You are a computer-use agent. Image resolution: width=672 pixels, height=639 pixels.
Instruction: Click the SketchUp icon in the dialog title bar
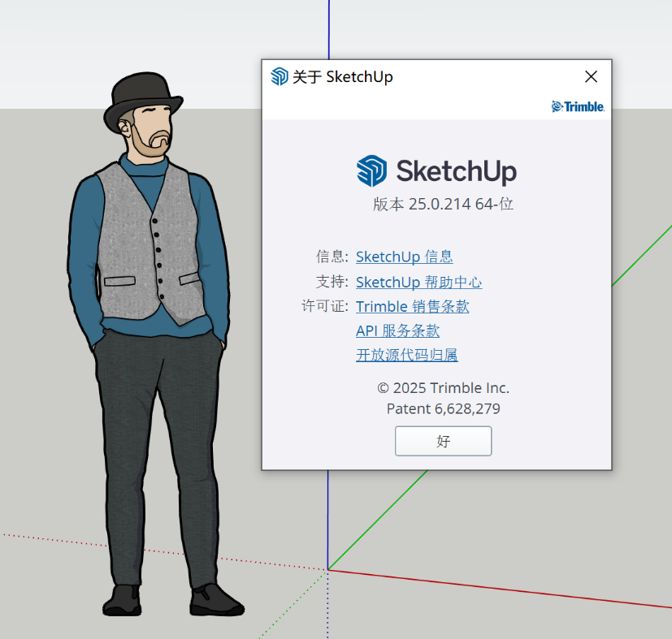point(280,77)
